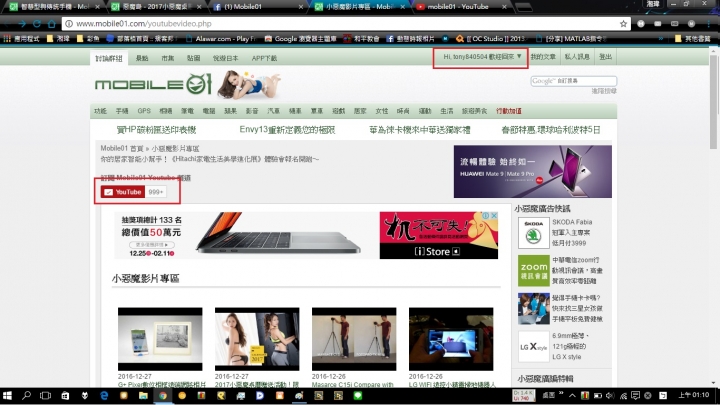Open the MATLAB bookmark
This screenshot has width=720, height=405.
click(x=571, y=39)
